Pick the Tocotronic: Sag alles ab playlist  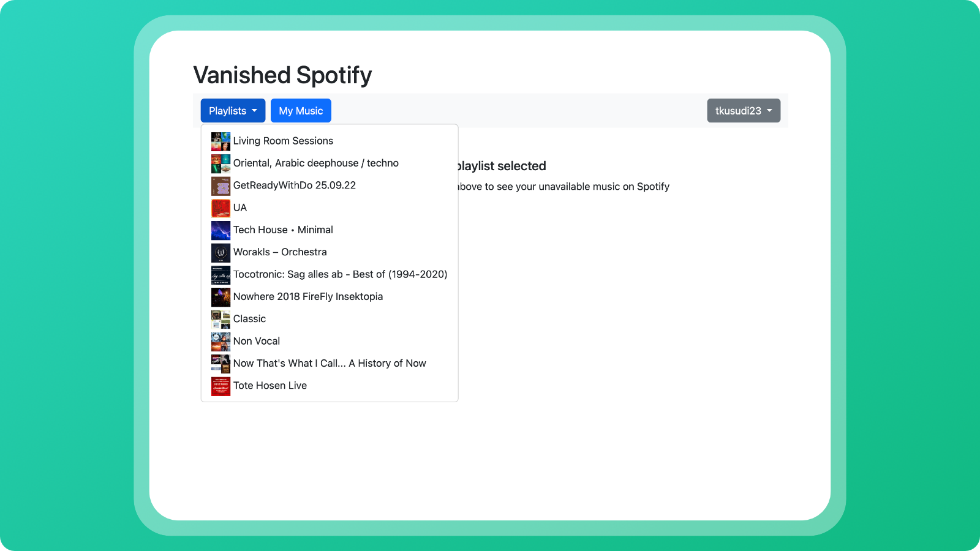pos(340,274)
